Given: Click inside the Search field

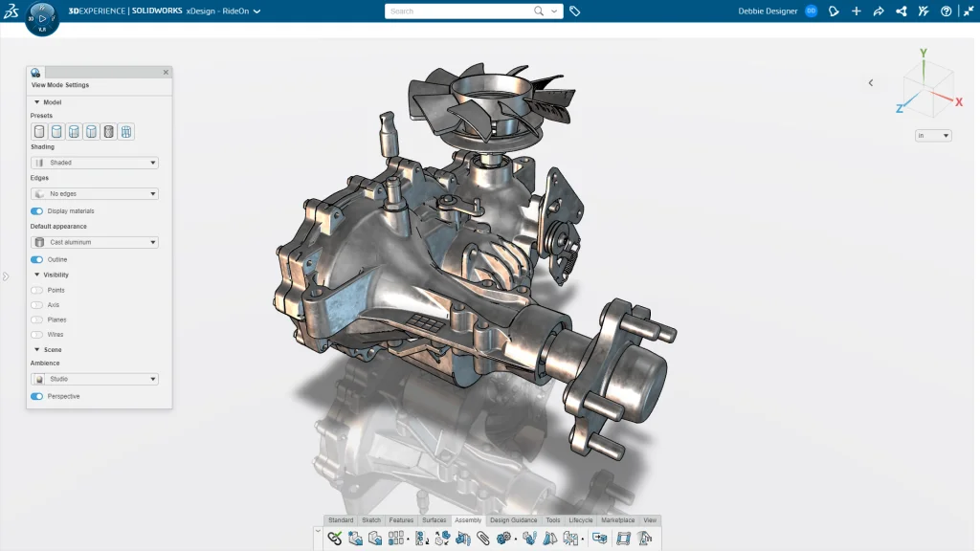Looking at the screenshot, I should pyautogui.click(x=450, y=11).
